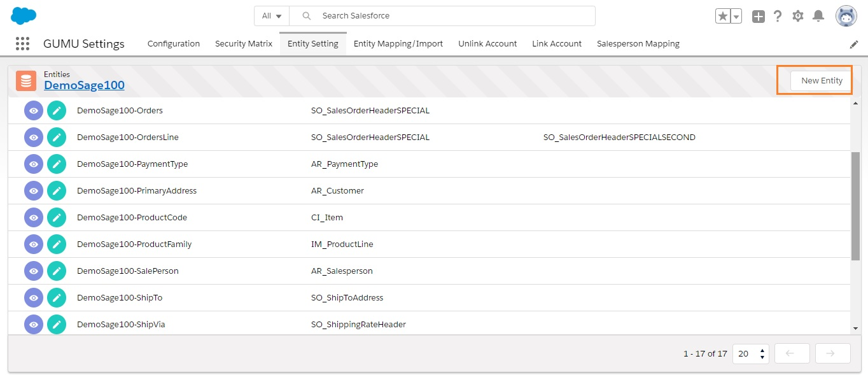Open the user profile avatar
The height and width of the screenshot is (375, 868).
846,16
